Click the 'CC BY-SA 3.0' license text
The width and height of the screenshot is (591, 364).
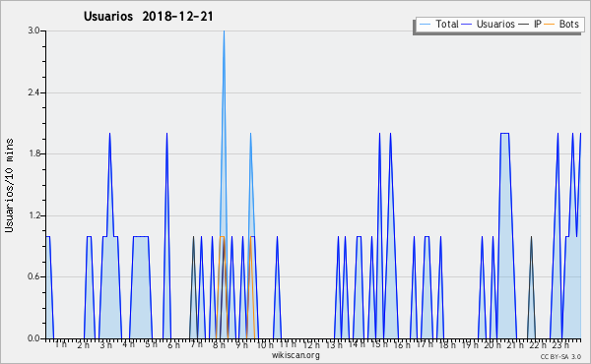[x=560, y=357]
